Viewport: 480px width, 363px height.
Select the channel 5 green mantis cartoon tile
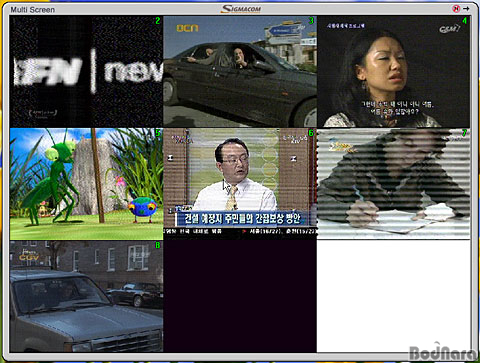point(86,184)
